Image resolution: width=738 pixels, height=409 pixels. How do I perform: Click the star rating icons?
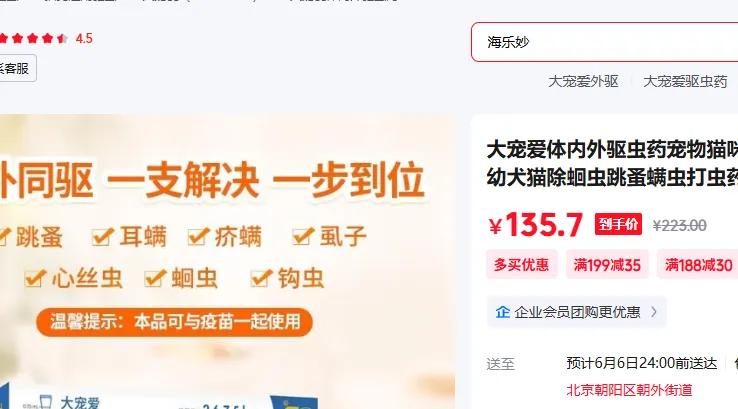coord(33,38)
